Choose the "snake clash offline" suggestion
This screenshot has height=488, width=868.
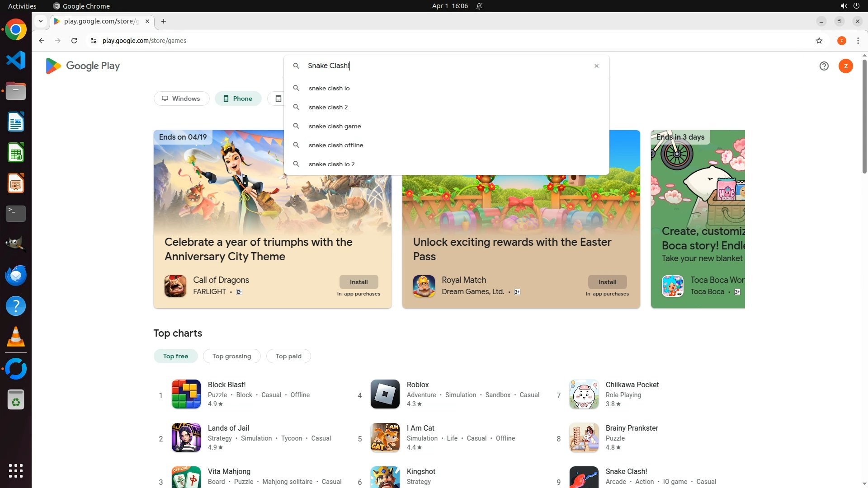click(x=336, y=145)
